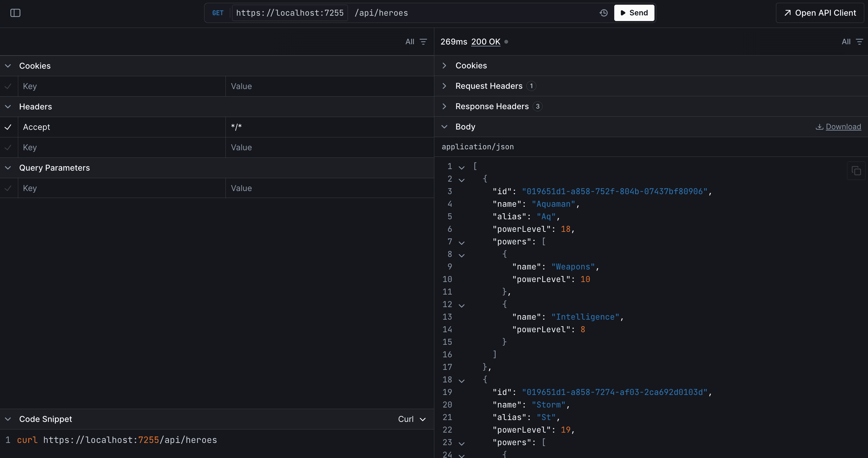Image resolution: width=868 pixels, height=458 pixels.
Task: Click the powerLevel value 18
Action: point(565,229)
